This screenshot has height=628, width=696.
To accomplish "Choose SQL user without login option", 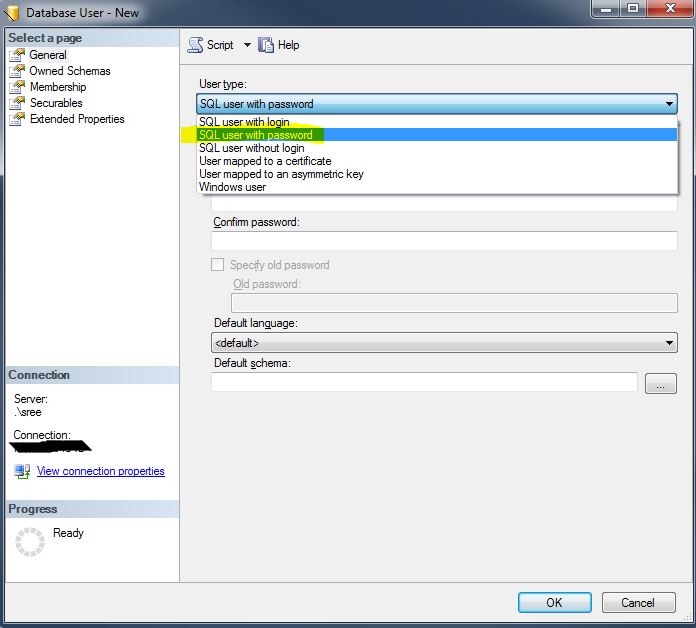I will [x=251, y=148].
